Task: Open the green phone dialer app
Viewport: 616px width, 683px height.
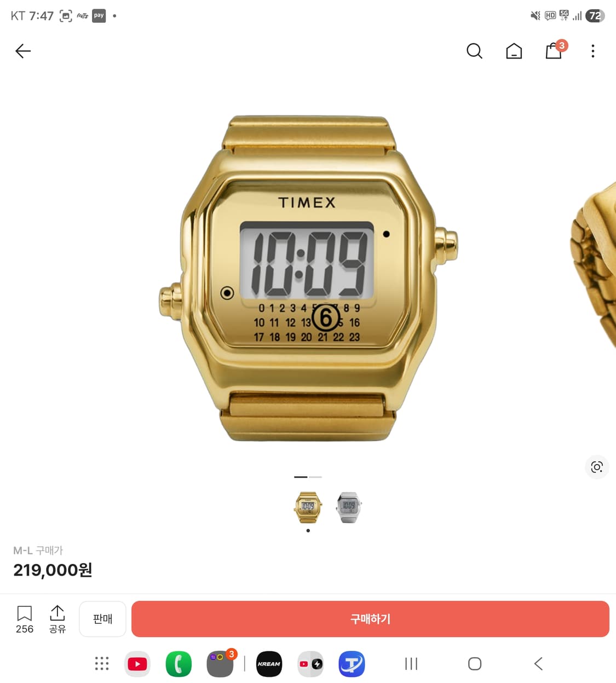Action: (x=179, y=664)
